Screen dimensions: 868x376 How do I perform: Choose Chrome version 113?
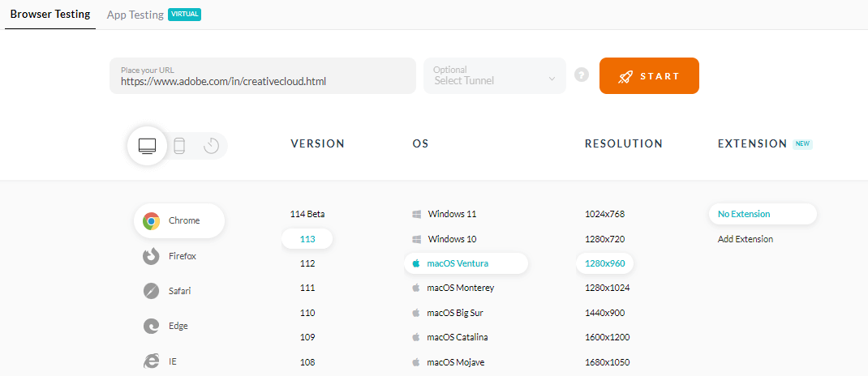coord(307,239)
